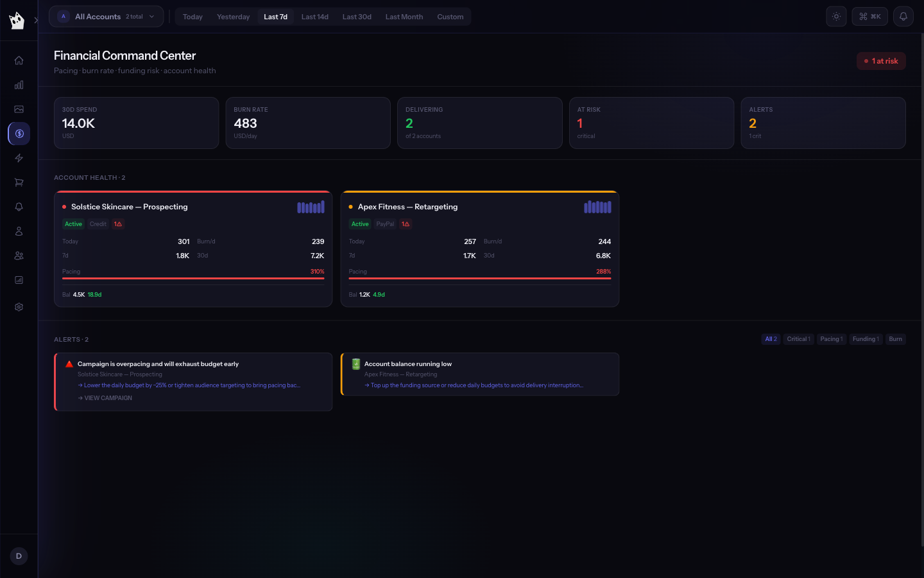Open the Campaign is overpacing alert title
Screen dimensions: 924x578
coord(158,364)
